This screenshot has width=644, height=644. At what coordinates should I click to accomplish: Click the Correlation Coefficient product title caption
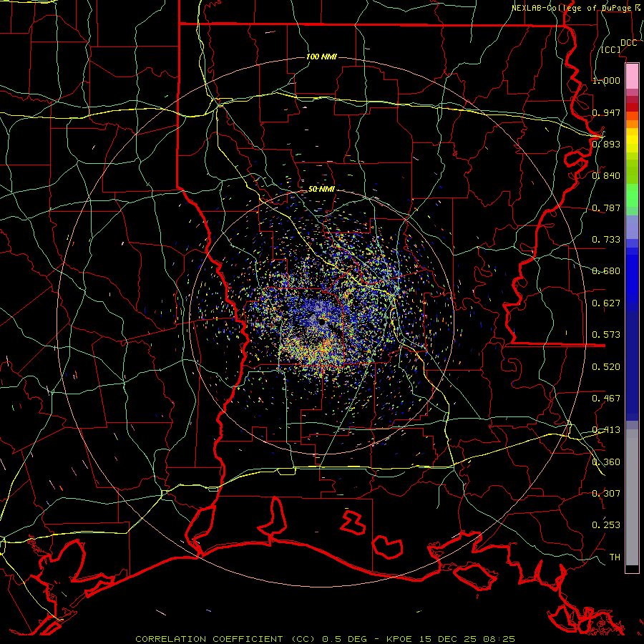click(325, 639)
